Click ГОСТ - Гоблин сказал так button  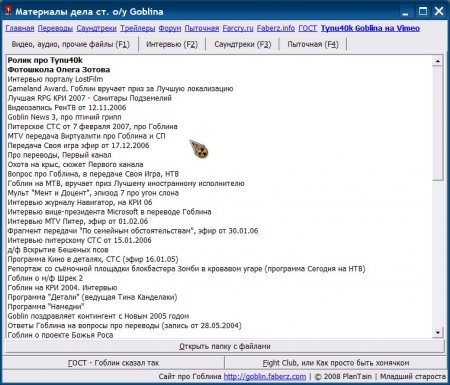point(113,363)
